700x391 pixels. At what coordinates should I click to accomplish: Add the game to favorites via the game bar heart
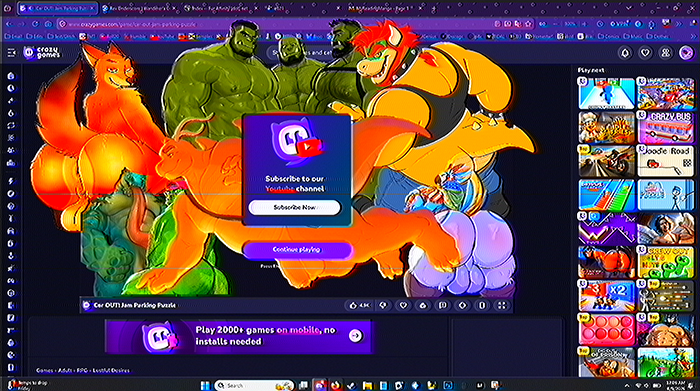pos(403,305)
